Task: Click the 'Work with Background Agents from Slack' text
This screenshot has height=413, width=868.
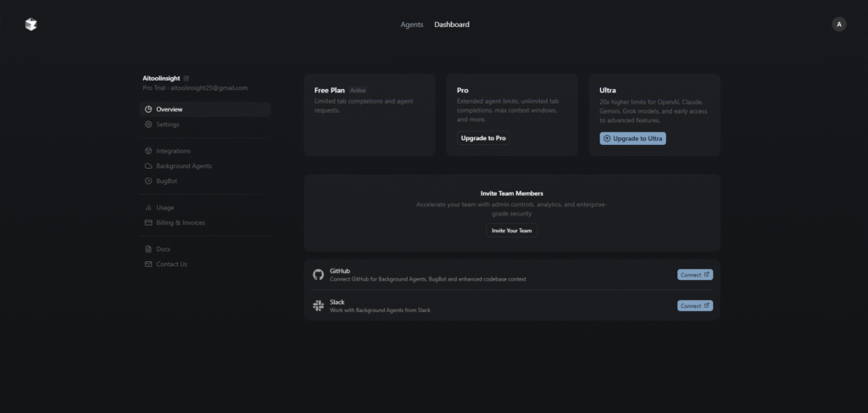Action: (x=381, y=310)
